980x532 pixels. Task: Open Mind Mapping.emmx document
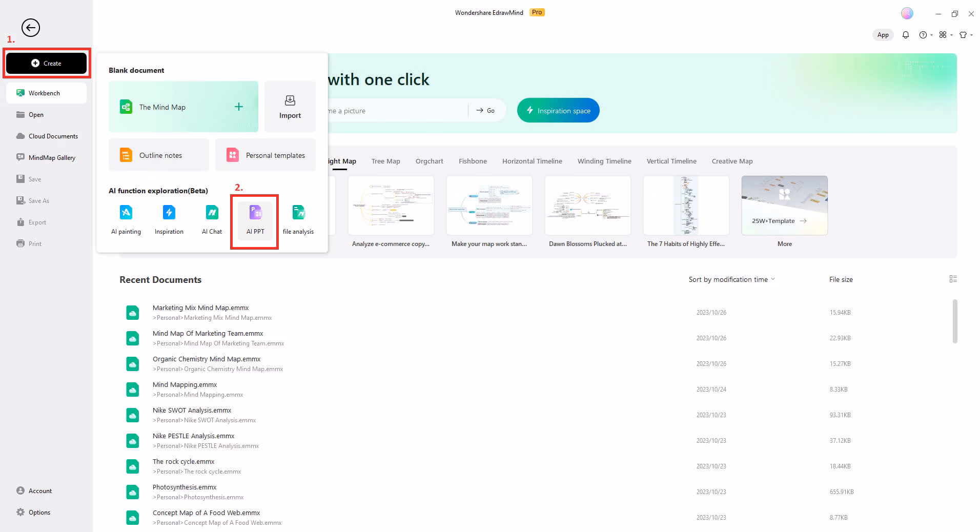(x=185, y=384)
